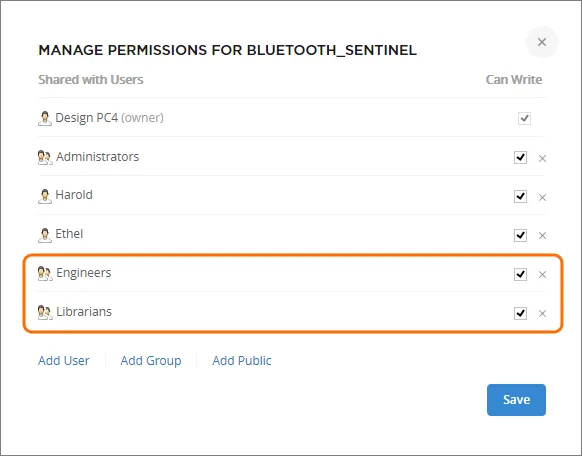Disable write access for Ethel
Viewport: 582px width, 456px height.
[520, 235]
